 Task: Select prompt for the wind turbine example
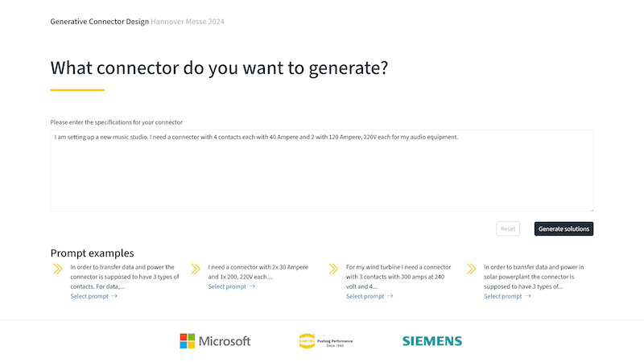tap(365, 296)
